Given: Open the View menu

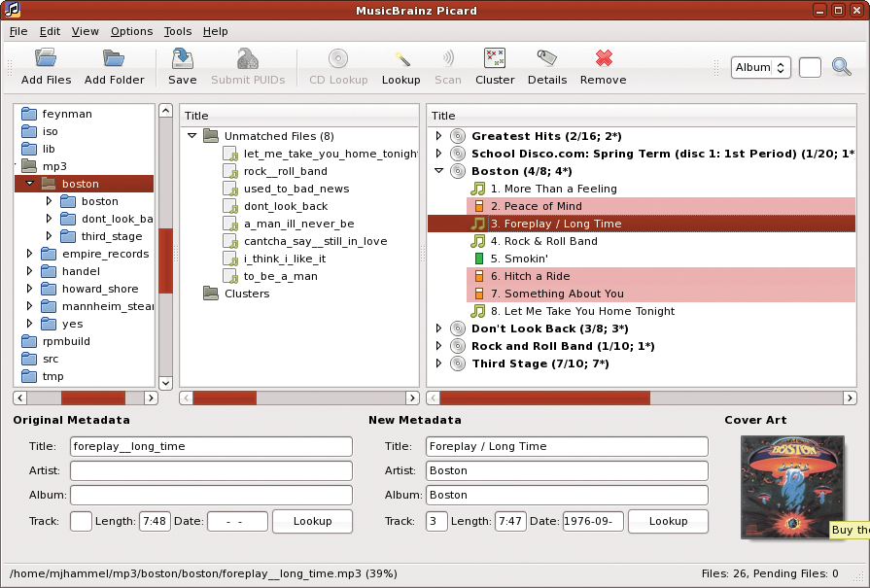Looking at the screenshot, I should [85, 32].
